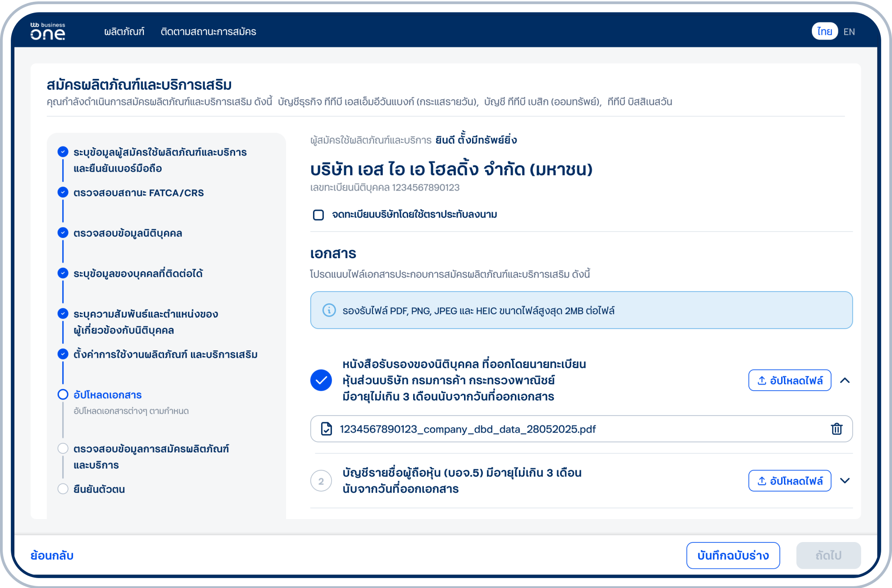Collapse the หนังสือรับรองของนิติบุคคล document section
892x588 pixels.
(x=845, y=381)
